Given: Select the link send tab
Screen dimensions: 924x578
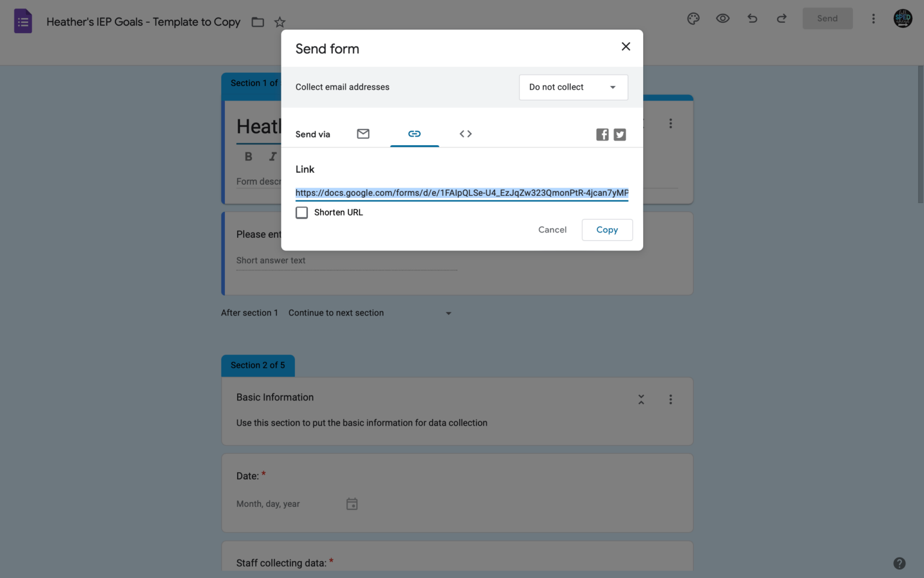Looking at the screenshot, I should (414, 134).
